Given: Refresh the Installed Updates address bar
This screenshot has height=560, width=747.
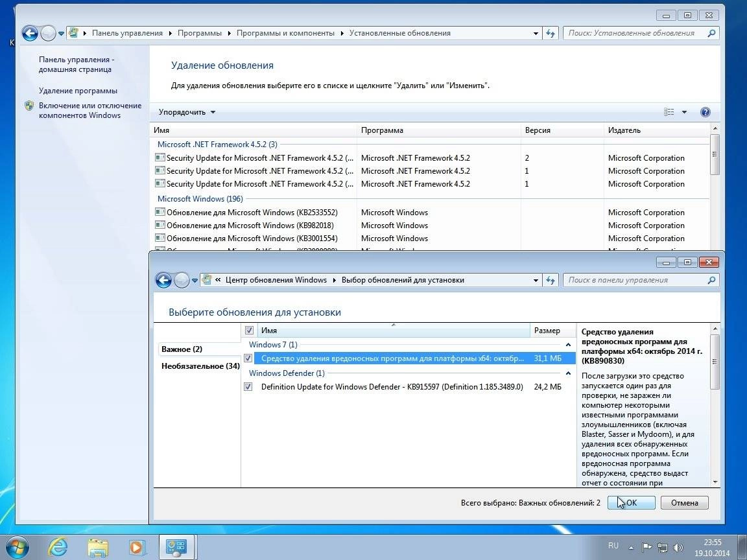Looking at the screenshot, I should (551, 33).
